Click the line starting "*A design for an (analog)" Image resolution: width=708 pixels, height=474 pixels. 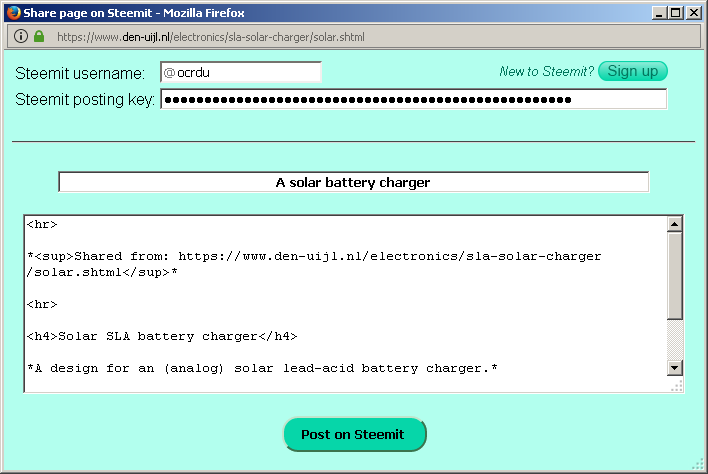coord(262,368)
